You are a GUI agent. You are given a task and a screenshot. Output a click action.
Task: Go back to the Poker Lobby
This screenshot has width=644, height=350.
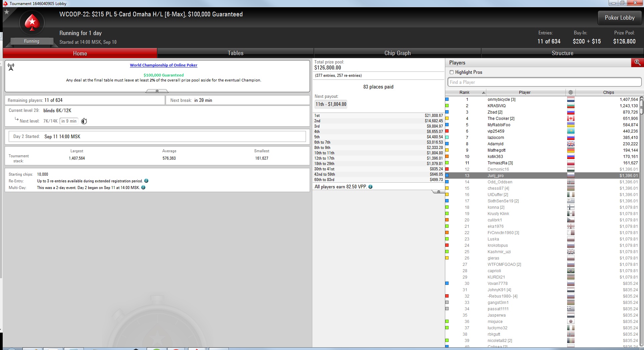click(x=620, y=18)
